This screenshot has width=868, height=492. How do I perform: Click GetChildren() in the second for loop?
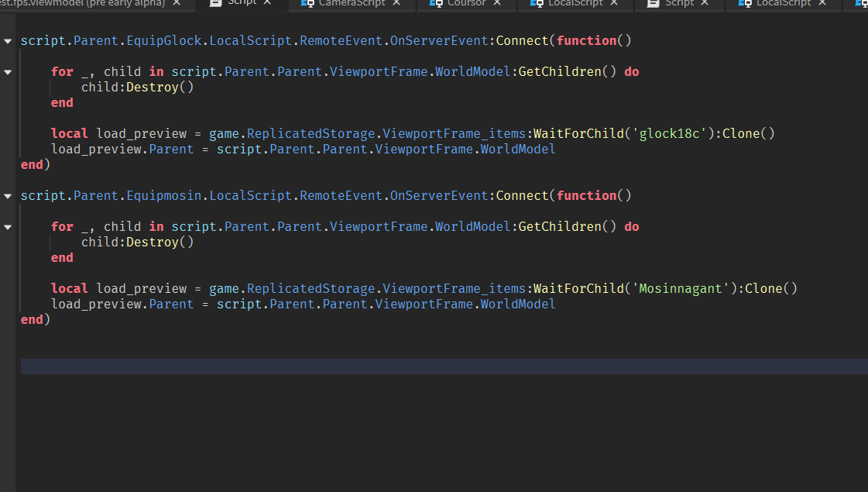567,227
